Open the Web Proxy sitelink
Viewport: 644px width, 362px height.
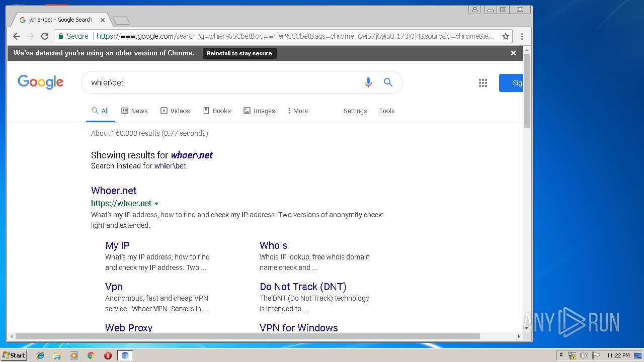click(x=129, y=328)
